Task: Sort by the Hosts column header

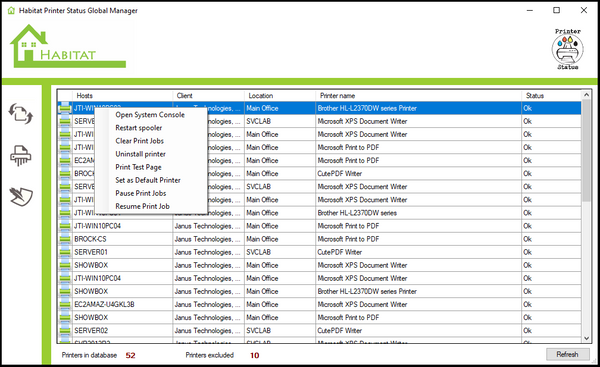Action: point(122,96)
